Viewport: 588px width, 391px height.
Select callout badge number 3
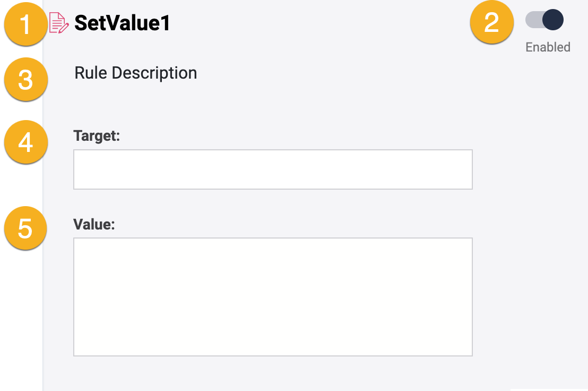click(x=25, y=79)
